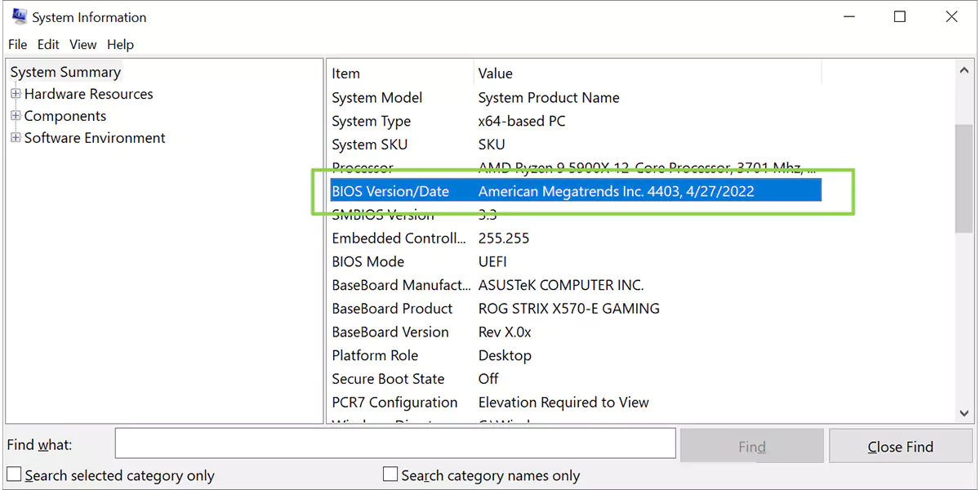The width and height of the screenshot is (980, 490).
Task: Select the BIOS Mode row
Action: (x=575, y=262)
